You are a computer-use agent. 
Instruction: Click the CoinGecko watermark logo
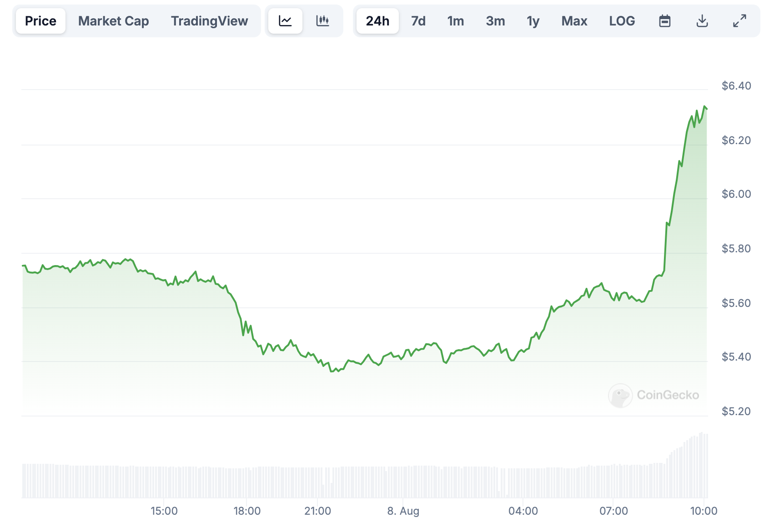653,395
